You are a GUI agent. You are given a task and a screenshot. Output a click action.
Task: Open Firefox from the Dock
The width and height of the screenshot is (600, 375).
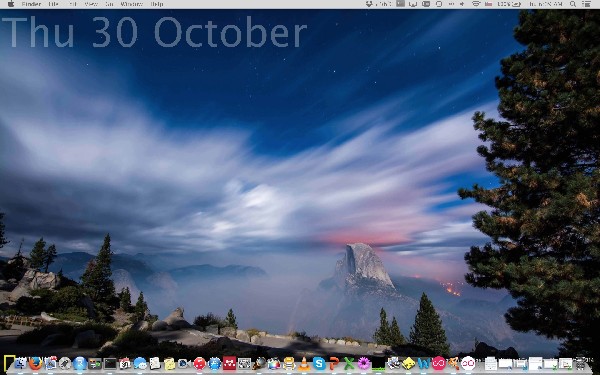(36, 363)
